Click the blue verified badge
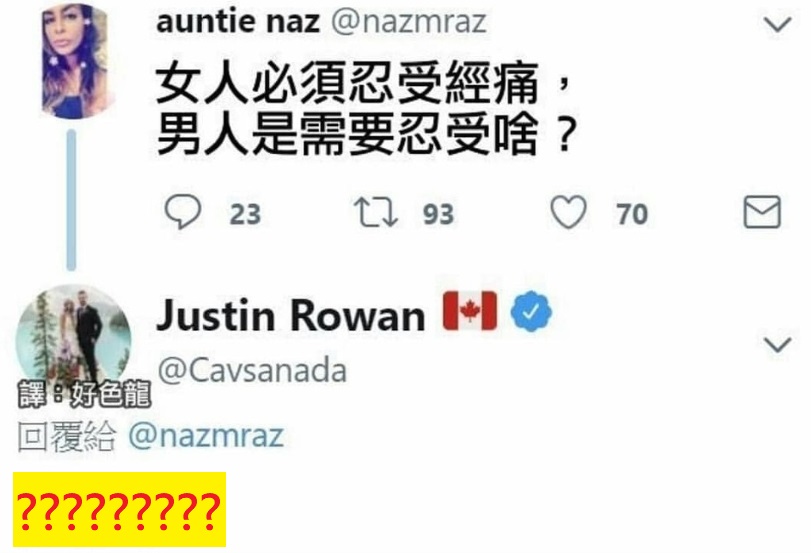This screenshot has width=811, height=553. 531,311
